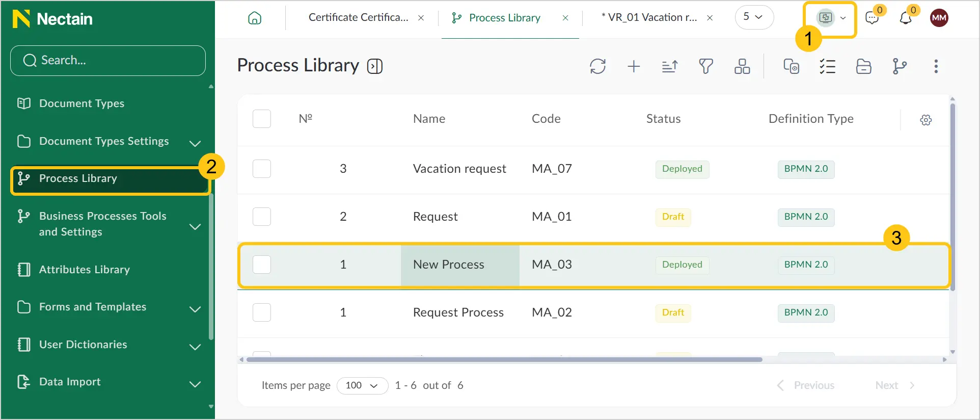Open the notifications bell
The height and width of the screenshot is (420, 980).
(x=906, y=18)
